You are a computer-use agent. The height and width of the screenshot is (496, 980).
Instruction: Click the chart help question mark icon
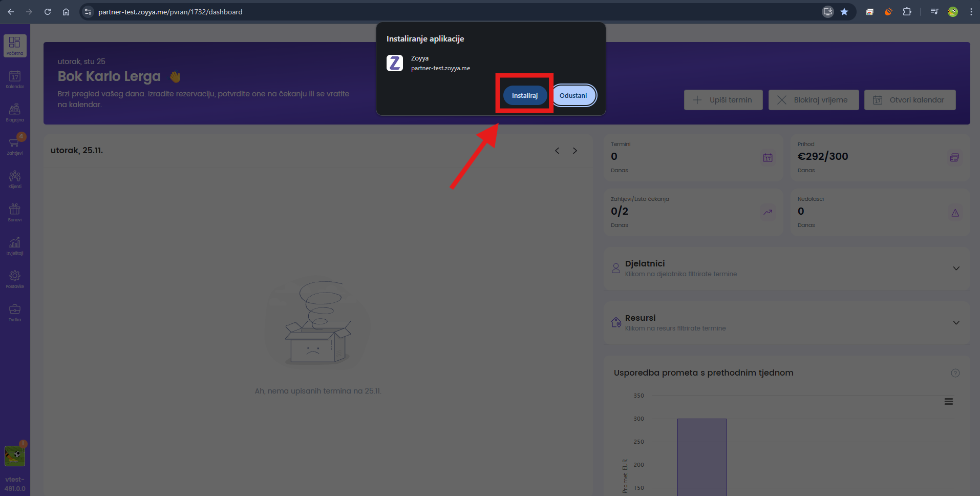[955, 373]
